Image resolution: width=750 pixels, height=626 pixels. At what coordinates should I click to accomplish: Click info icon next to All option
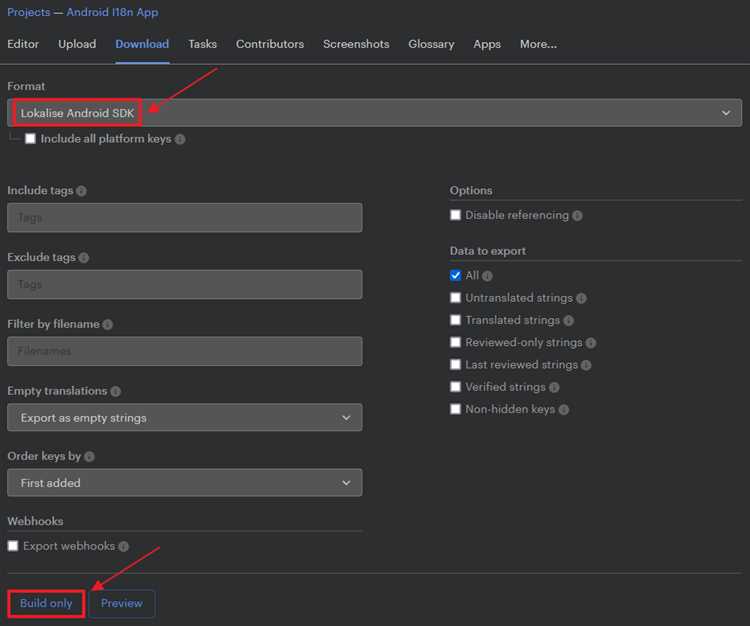coord(487,276)
